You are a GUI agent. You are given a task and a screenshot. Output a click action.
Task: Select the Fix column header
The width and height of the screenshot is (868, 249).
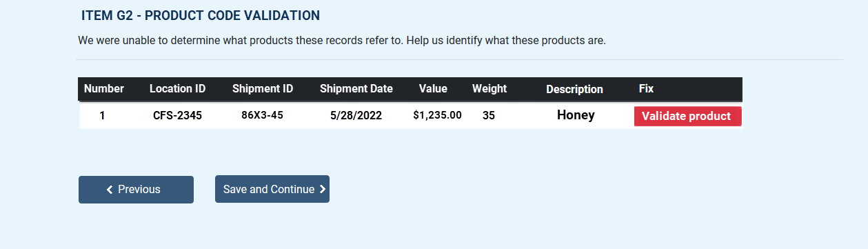(x=646, y=88)
